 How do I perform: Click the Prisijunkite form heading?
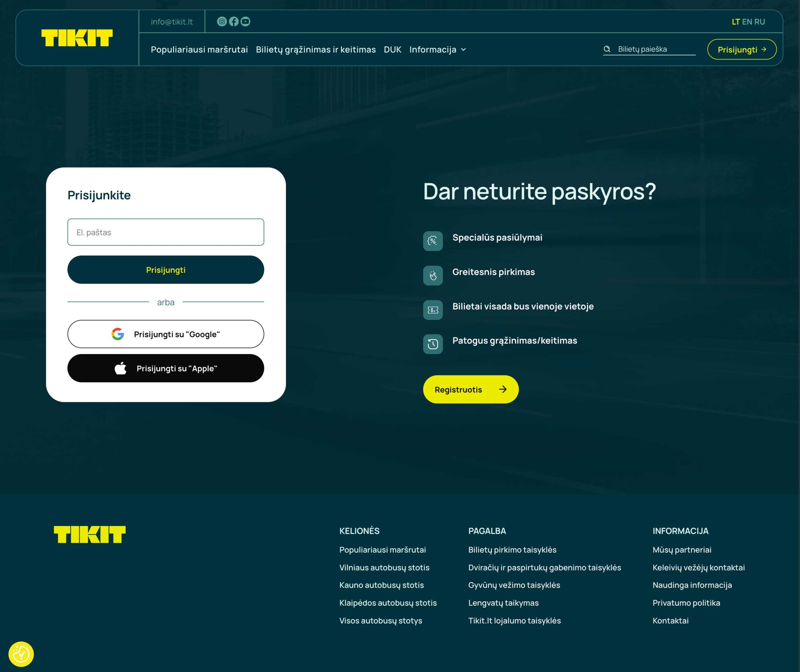(x=99, y=195)
